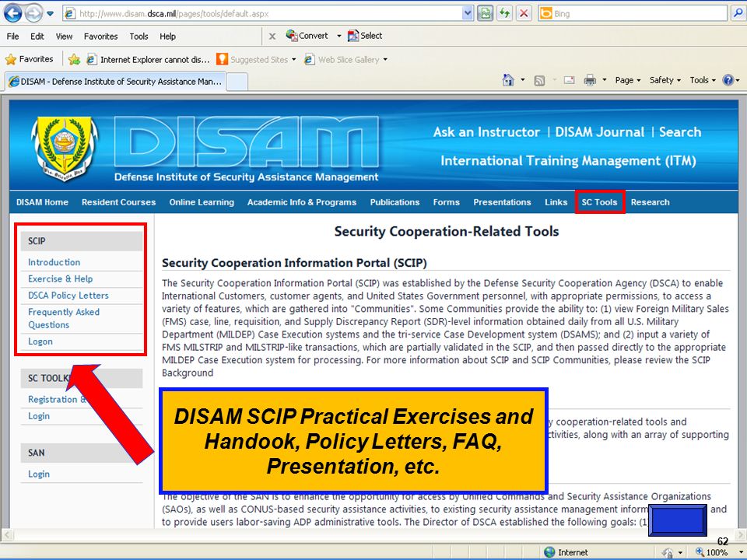
Task: Go to DISAM Home nav item
Action: [x=42, y=202]
